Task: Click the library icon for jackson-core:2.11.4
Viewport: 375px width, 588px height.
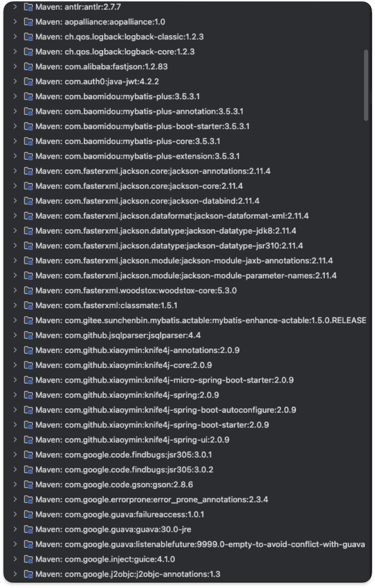Action: click(28, 186)
